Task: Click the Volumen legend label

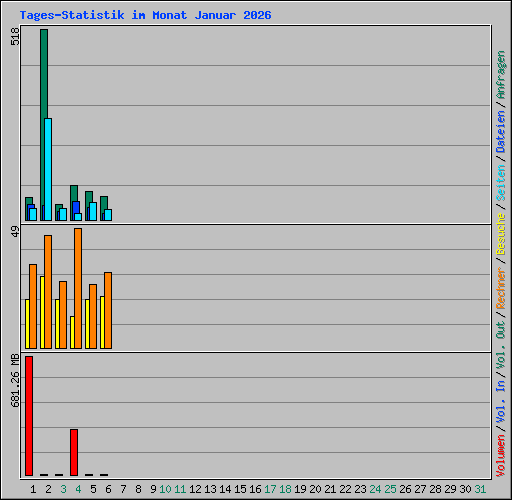Action: [x=501, y=455]
